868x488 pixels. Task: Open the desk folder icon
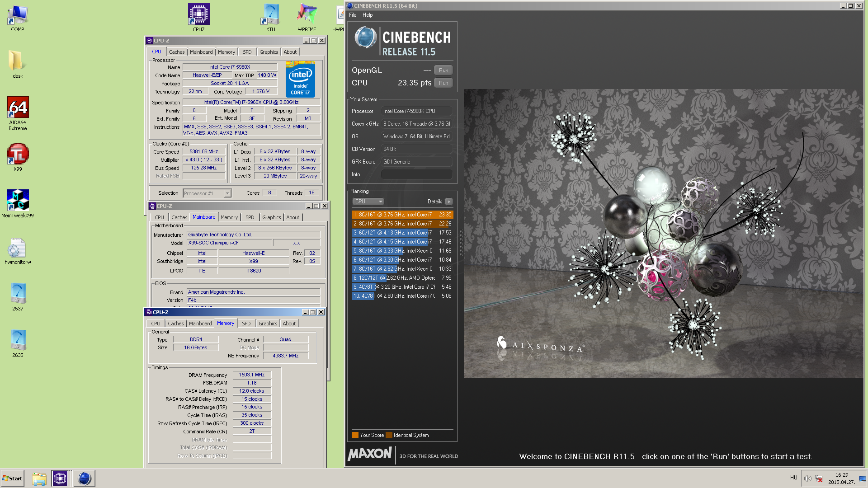18,64
